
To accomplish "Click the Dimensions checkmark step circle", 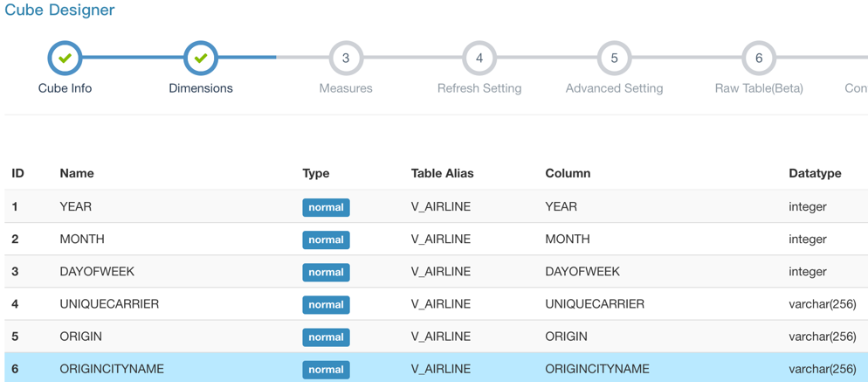I will [x=201, y=59].
